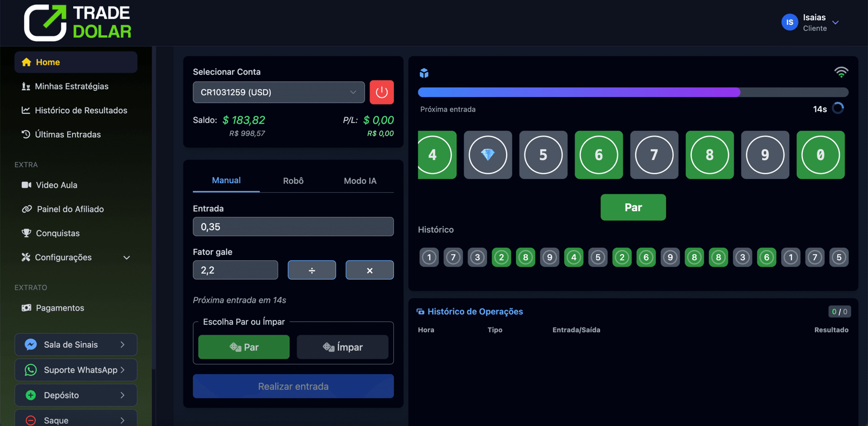Switch to the Modo IA tab

tap(360, 181)
